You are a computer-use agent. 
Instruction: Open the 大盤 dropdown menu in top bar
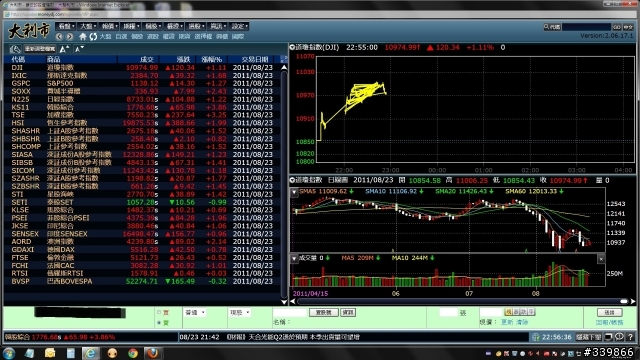[x=87, y=26]
